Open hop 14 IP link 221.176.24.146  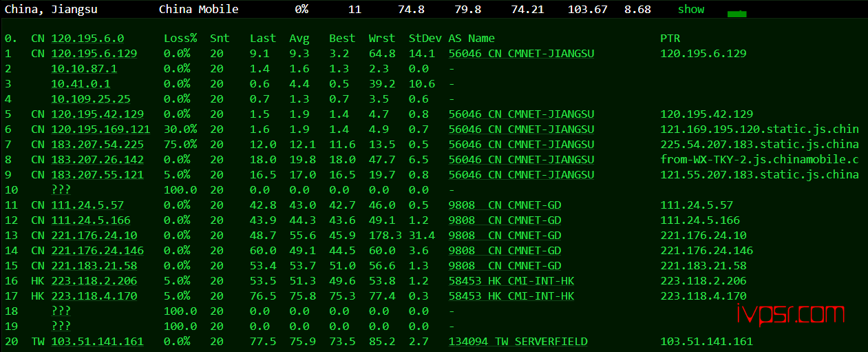97,251
